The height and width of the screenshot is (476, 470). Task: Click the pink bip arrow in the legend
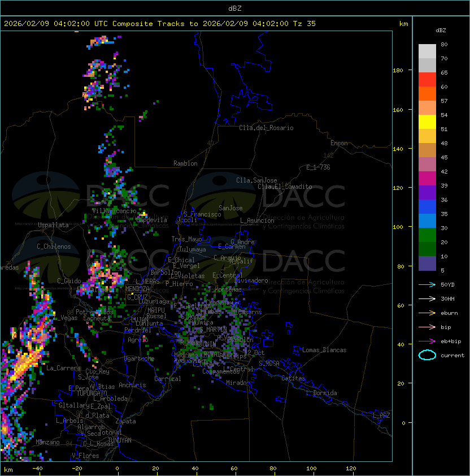pos(427,327)
